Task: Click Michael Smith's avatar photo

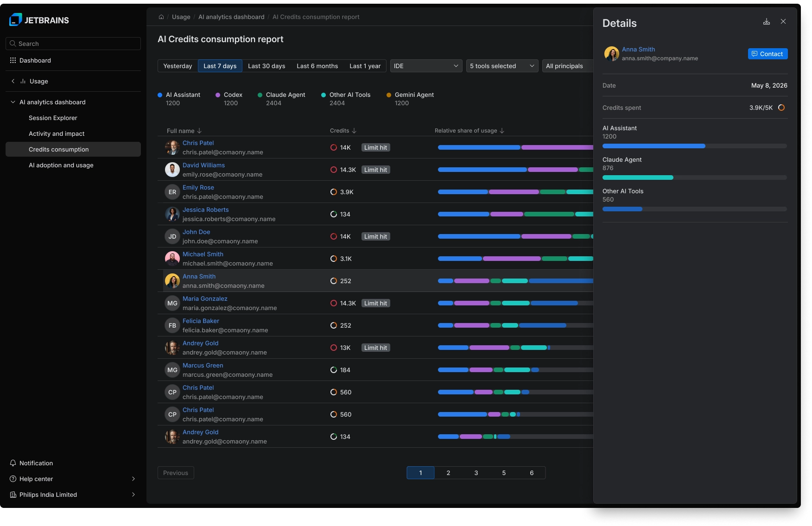Action: point(172,259)
